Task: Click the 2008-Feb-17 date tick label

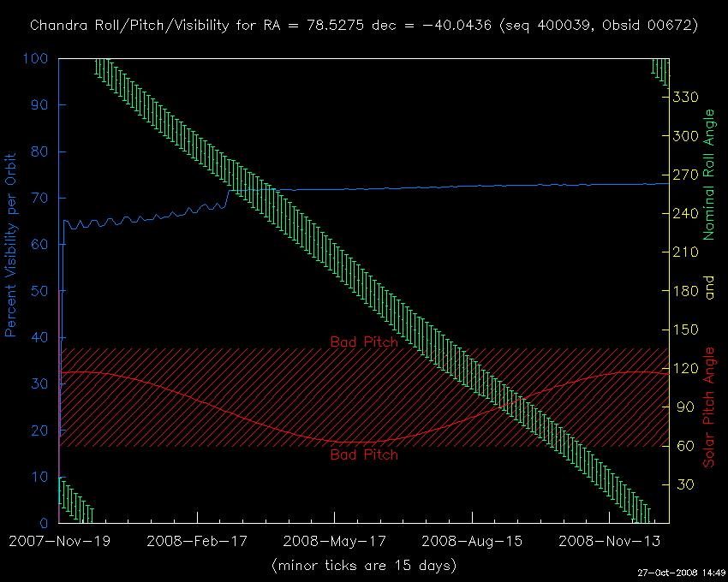Action: (197, 541)
